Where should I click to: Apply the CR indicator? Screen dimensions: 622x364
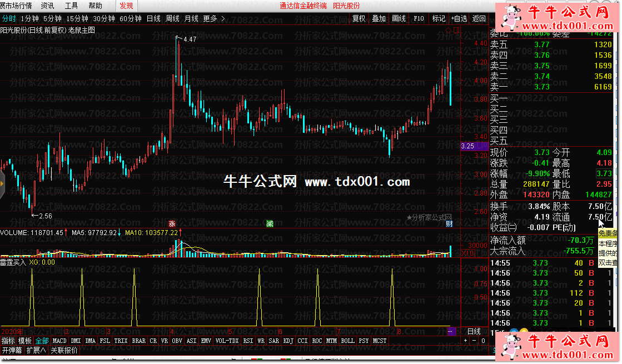(153, 341)
